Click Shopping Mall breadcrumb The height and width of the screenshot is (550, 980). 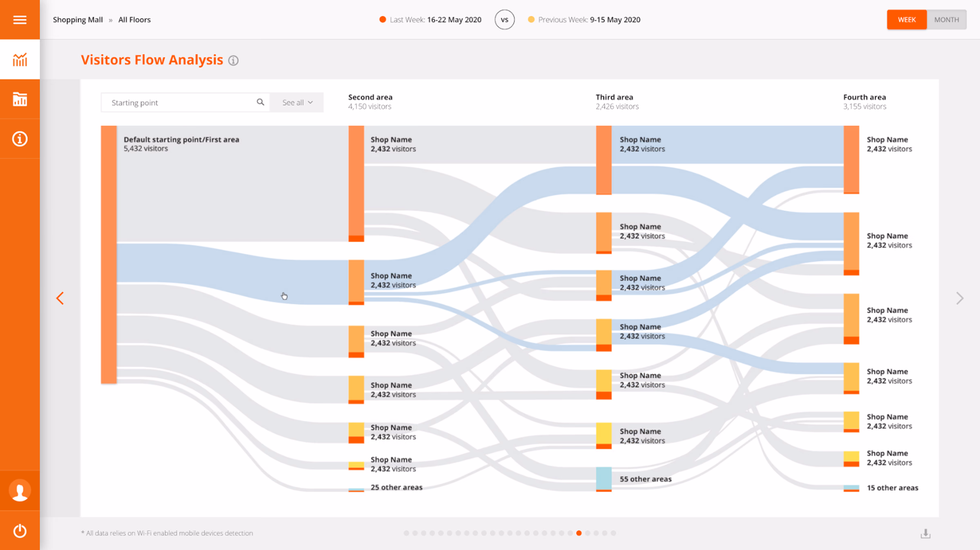pyautogui.click(x=78, y=20)
